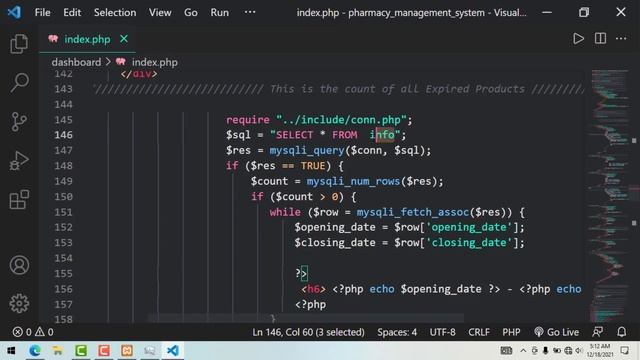This screenshot has height=360, width=640.
Task: Open the Source Control view
Action: (19, 122)
